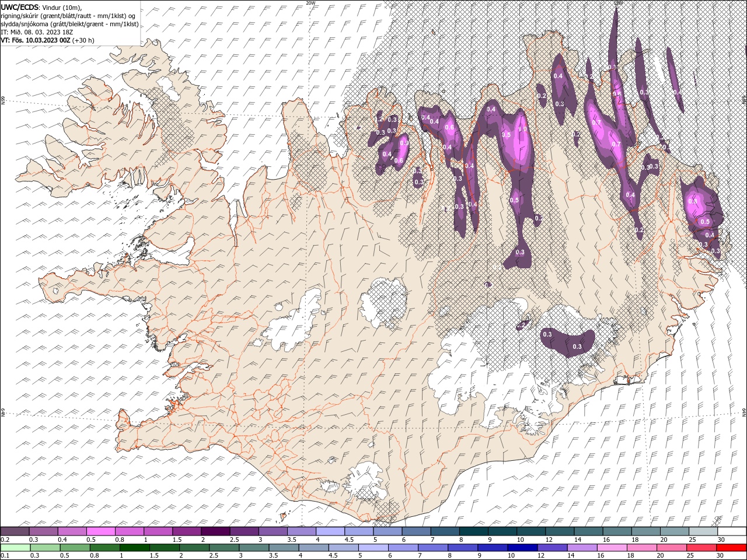Select the lower legend swatch labeled 0.8
The height and width of the screenshot is (560, 747).
tap(105, 548)
